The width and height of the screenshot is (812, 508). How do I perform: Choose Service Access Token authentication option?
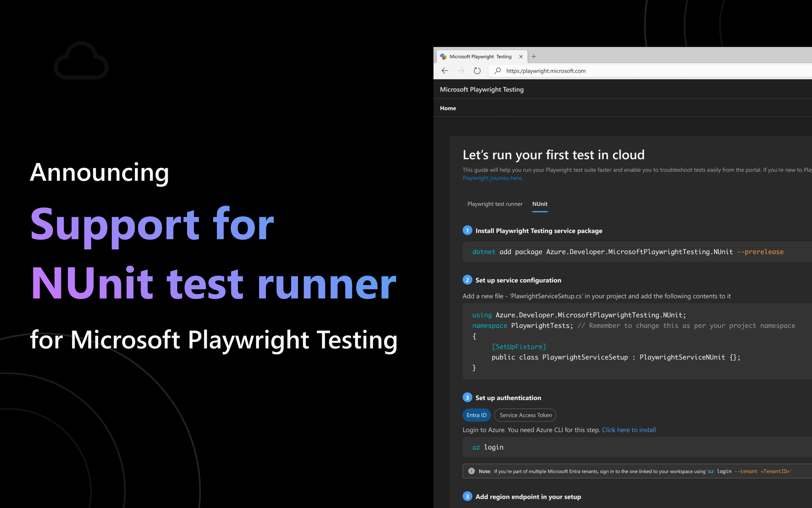[525, 415]
